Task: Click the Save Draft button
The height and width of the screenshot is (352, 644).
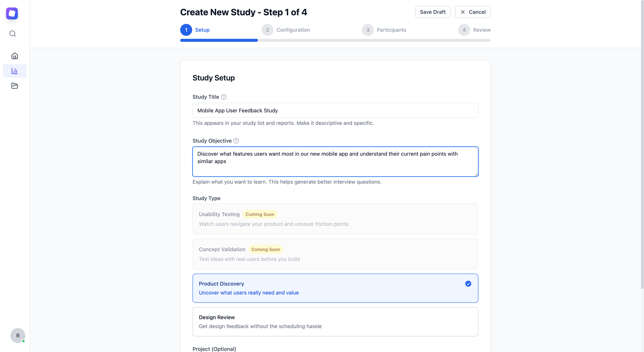Action: tap(432, 12)
